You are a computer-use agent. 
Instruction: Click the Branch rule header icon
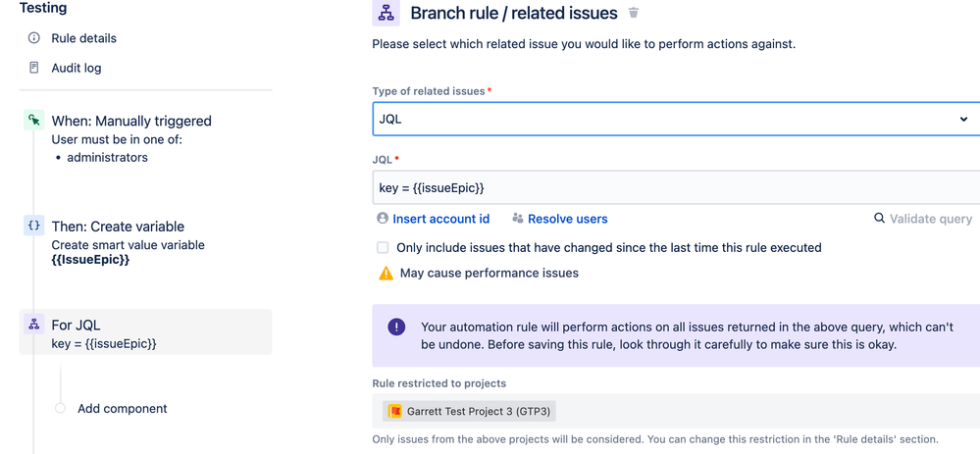[x=387, y=13]
